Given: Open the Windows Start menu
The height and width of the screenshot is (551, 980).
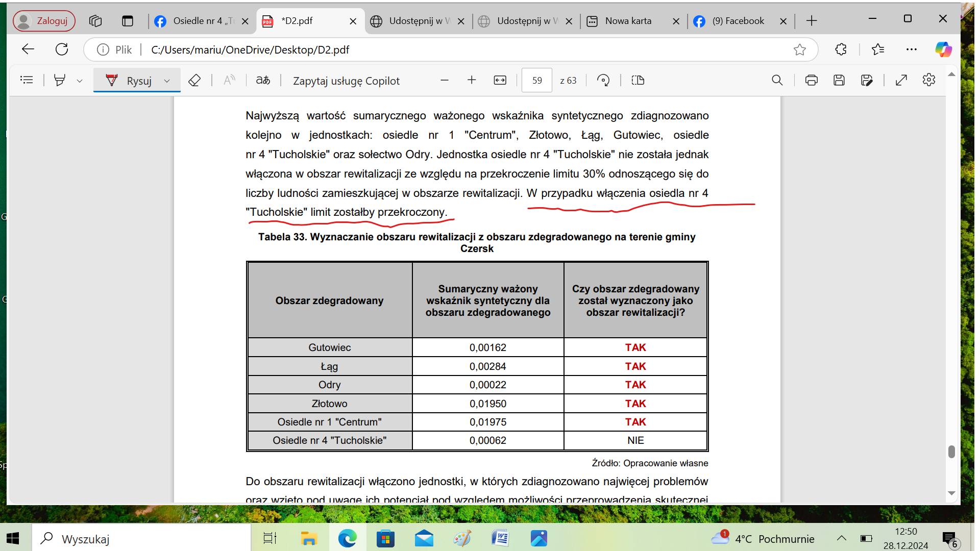Looking at the screenshot, I should (12, 538).
